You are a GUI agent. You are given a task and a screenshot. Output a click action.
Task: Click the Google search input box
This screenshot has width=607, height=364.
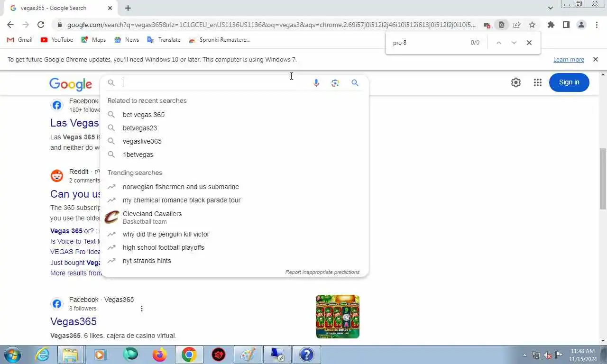coord(213,83)
